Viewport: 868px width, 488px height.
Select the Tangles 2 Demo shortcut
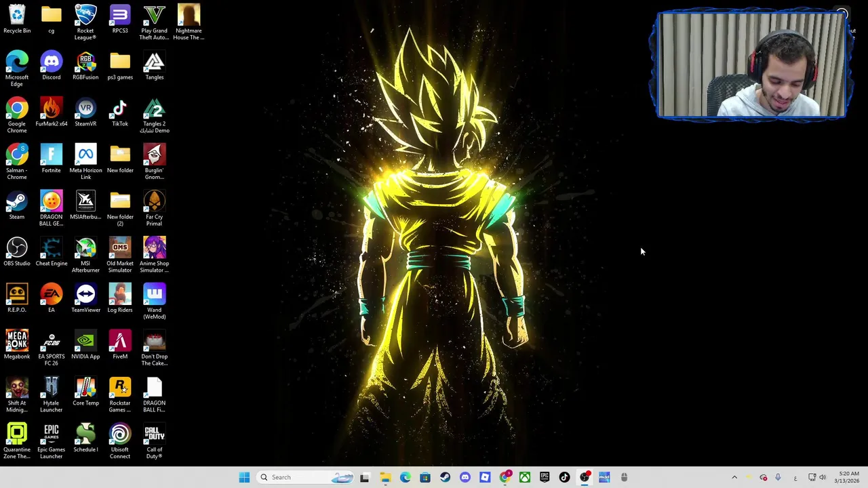pos(154,115)
